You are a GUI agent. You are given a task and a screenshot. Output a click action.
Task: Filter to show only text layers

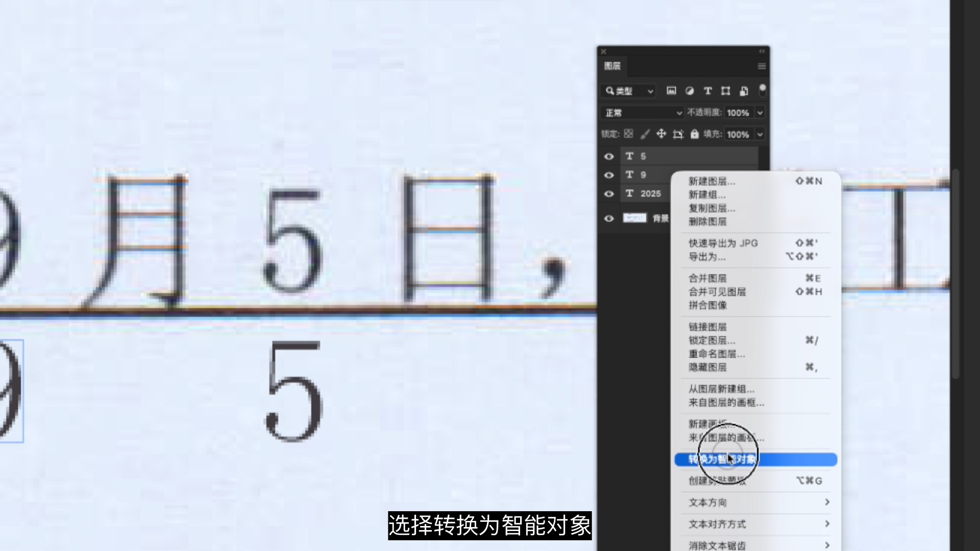pyautogui.click(x=708, y=91)
